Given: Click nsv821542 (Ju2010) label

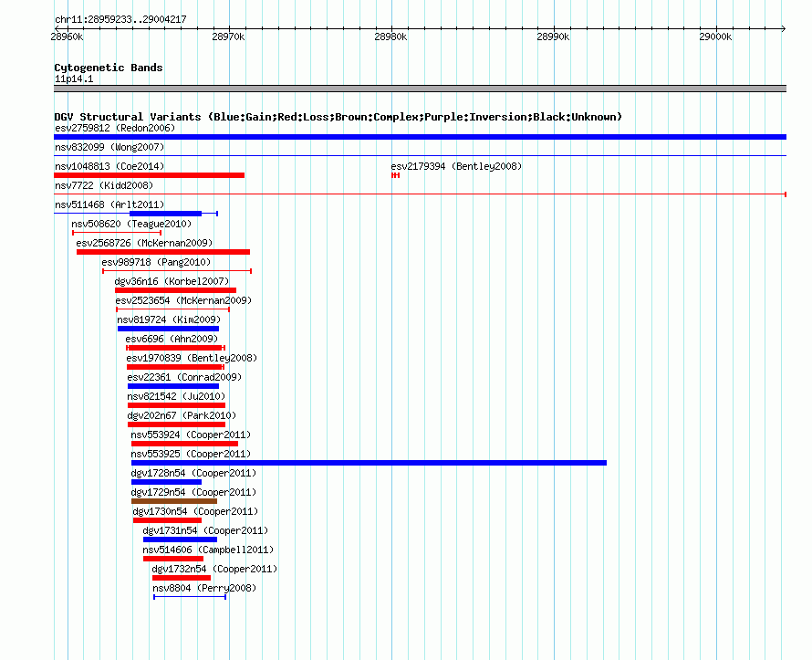Looking at the screenshot, I should click(176, 396).
